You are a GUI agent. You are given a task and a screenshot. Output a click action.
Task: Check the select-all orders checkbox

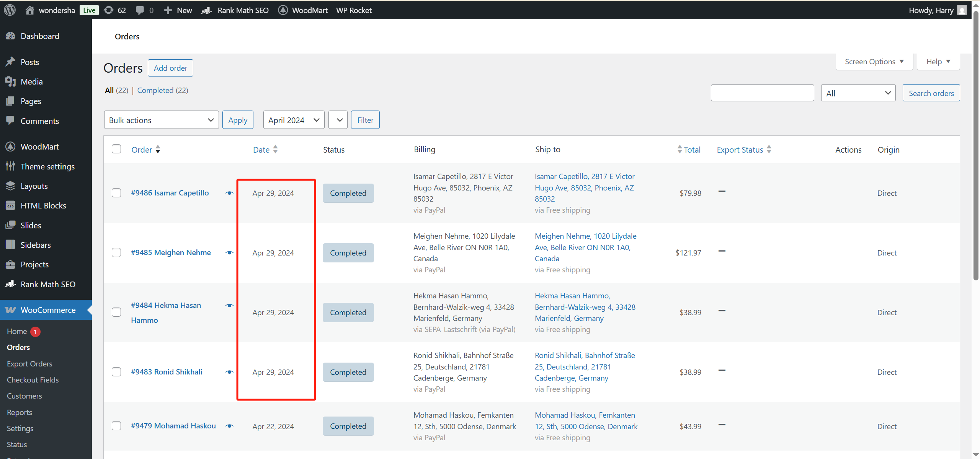tap(116, 149)
